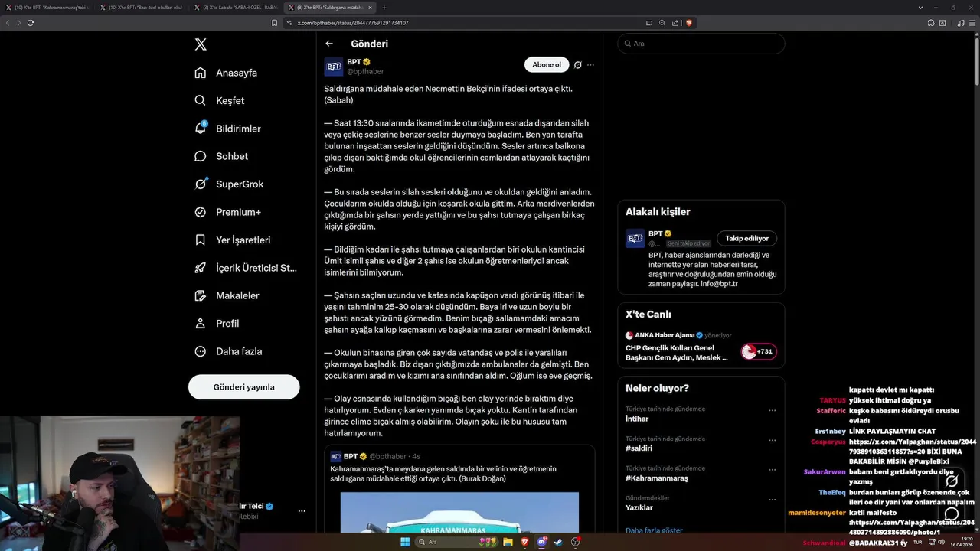Open Premium+ in the sidebar

click(x=227, y=212)
